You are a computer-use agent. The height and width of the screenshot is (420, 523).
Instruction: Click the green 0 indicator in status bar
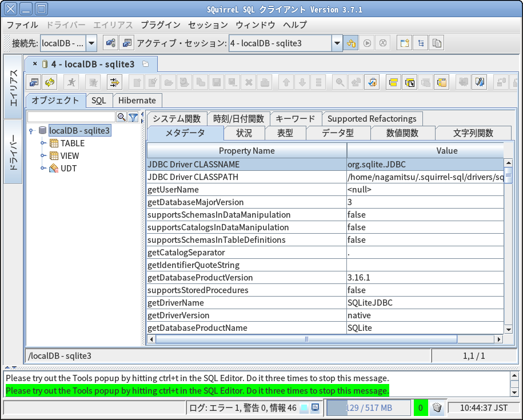(x=421, y=407)
